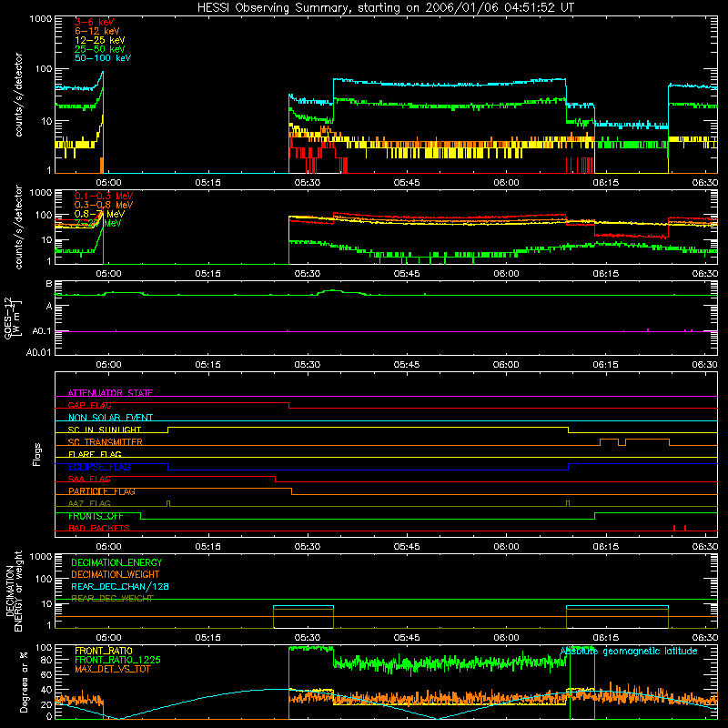Viewport: 728px width, 728px height.
Task: Click the REAR_DEC_WEIGHT legend label
Action: (112, 599)
